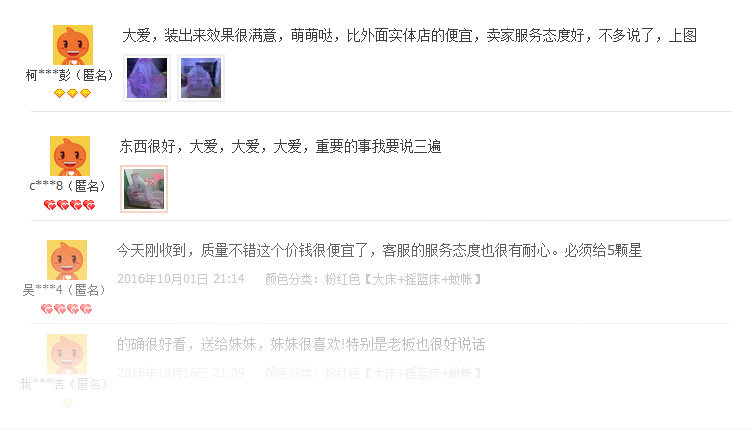Click the avatar of reviewer c***8
Screen dimensions: 750x430
(x=70, y=156)
